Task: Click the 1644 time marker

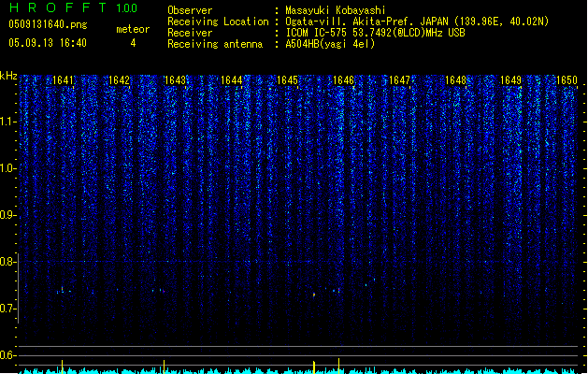Action: [232, 79]
